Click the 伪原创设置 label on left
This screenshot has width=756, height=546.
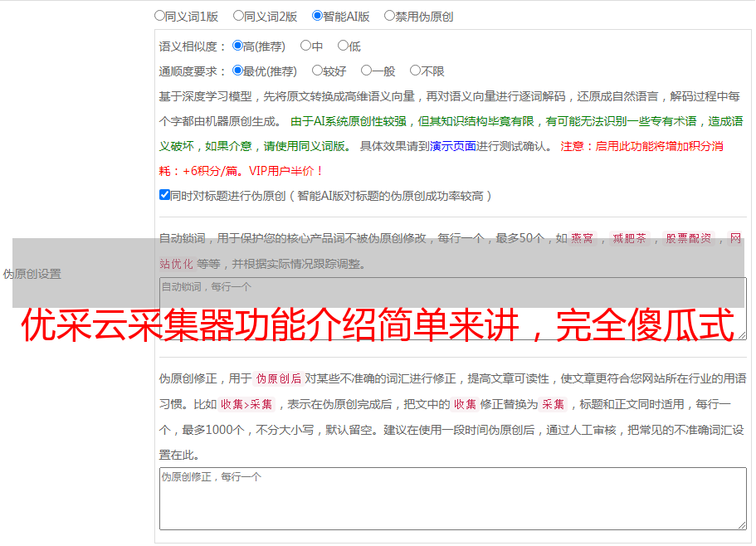tap(32, 274)
